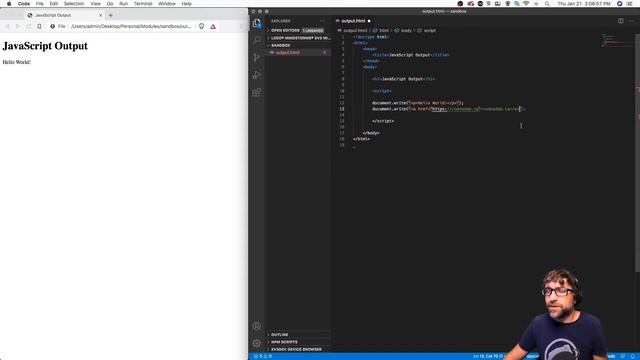Click the 'Hello World!' text in browser
640x360 pixels.
17,62
